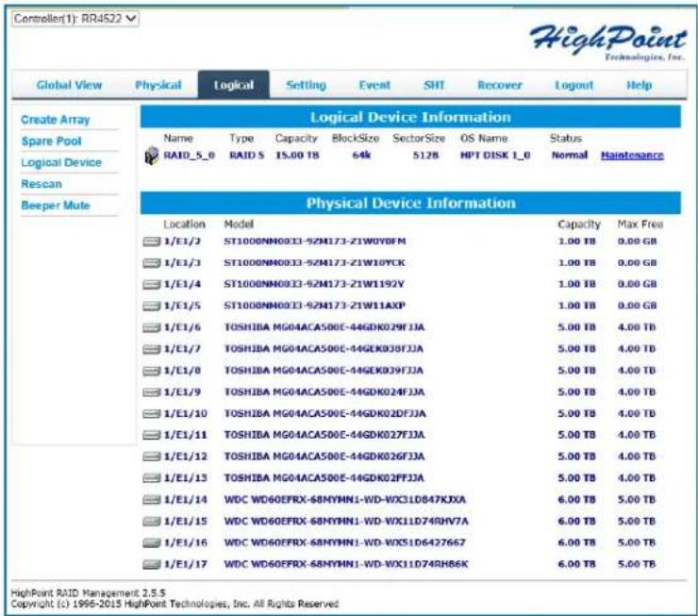
Task: Click the ST1000NM0033-92M173-Z1W0Y0FM model text
Action: pos(315,241)
